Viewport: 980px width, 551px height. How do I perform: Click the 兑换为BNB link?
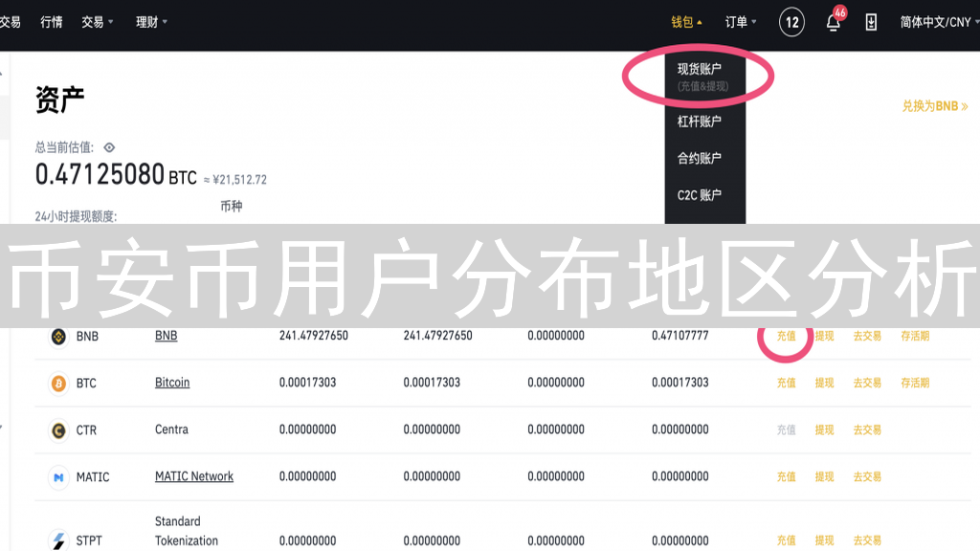(x=935, y=106)
